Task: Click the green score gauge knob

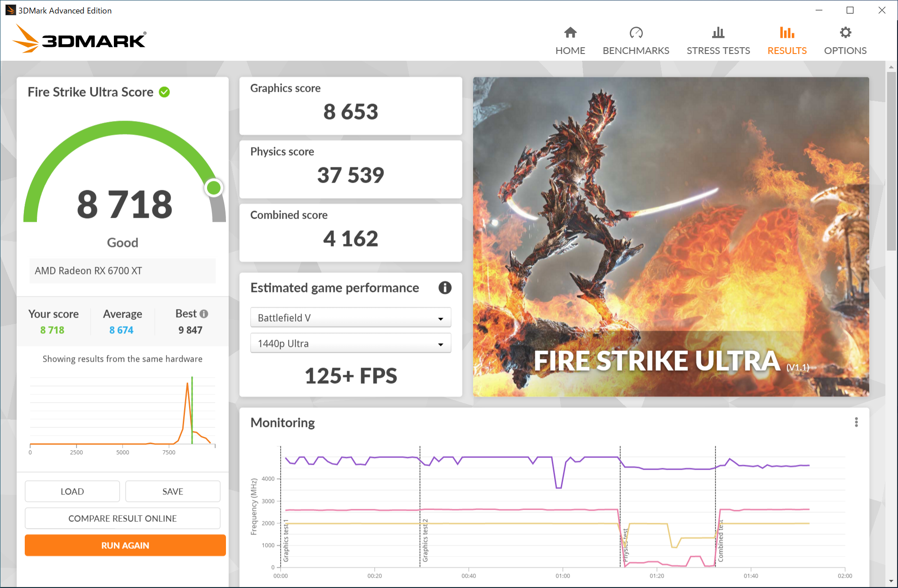Action: click(214, 188)
